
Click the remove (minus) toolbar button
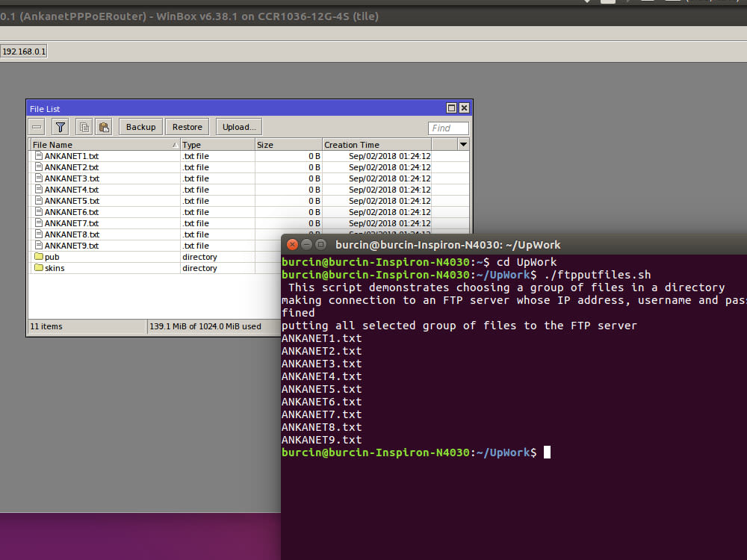pyautogui.click(x=37, y=127)
